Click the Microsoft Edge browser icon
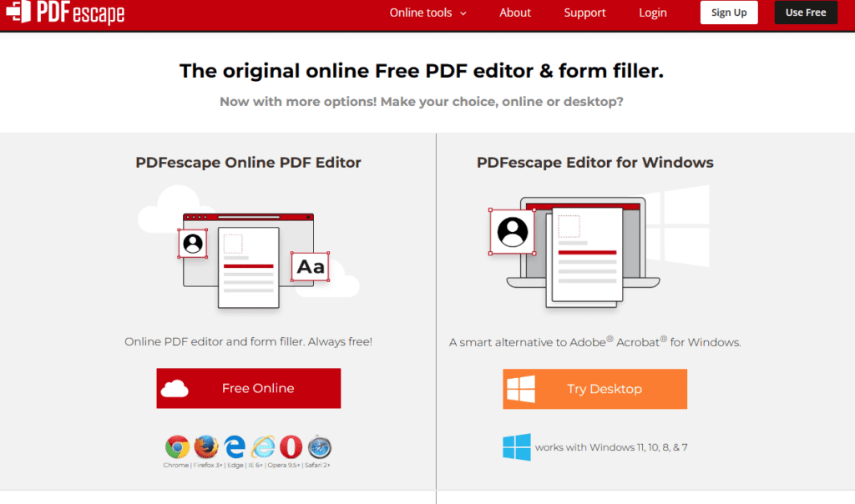Screen dimensions: 855x504 point(235,447)
